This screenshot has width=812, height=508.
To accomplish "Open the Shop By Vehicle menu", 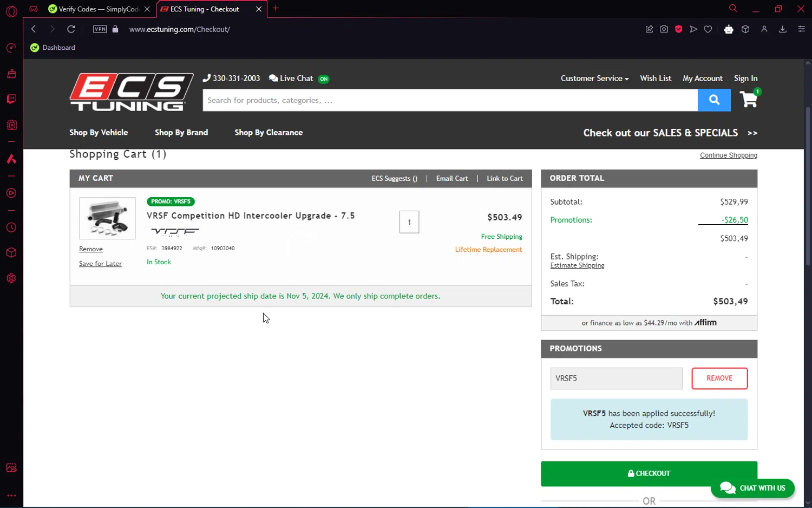I will 99,133.
